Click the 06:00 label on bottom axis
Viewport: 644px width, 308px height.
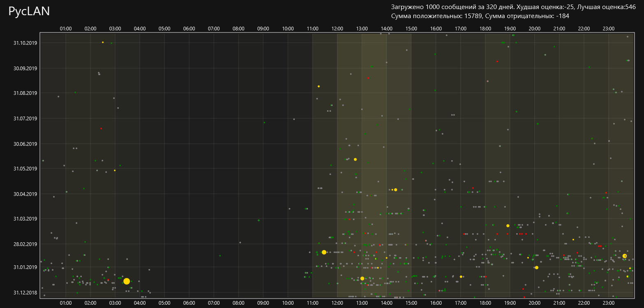coord(189,303)
